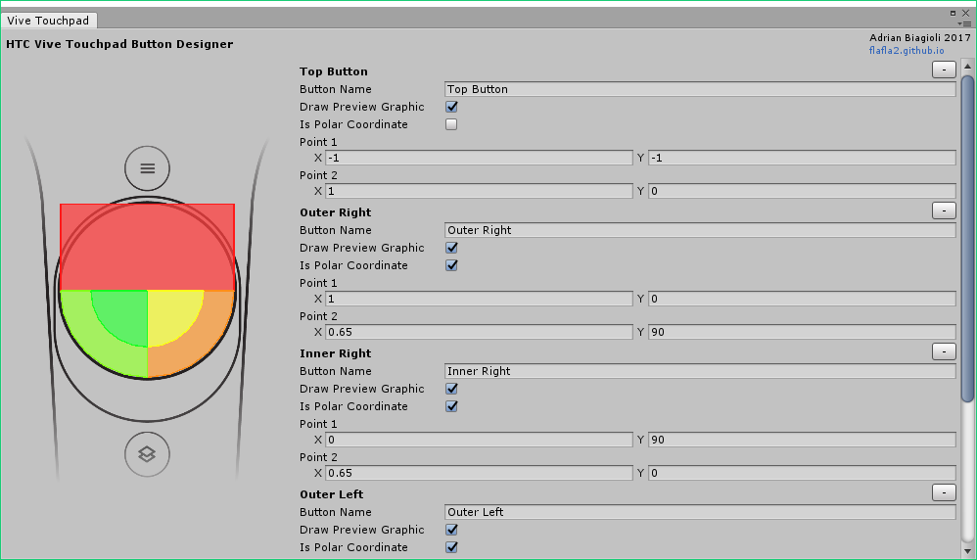Edit the Outer Left name field
This screenshot has width=977, height=560.
click(700, 511)
